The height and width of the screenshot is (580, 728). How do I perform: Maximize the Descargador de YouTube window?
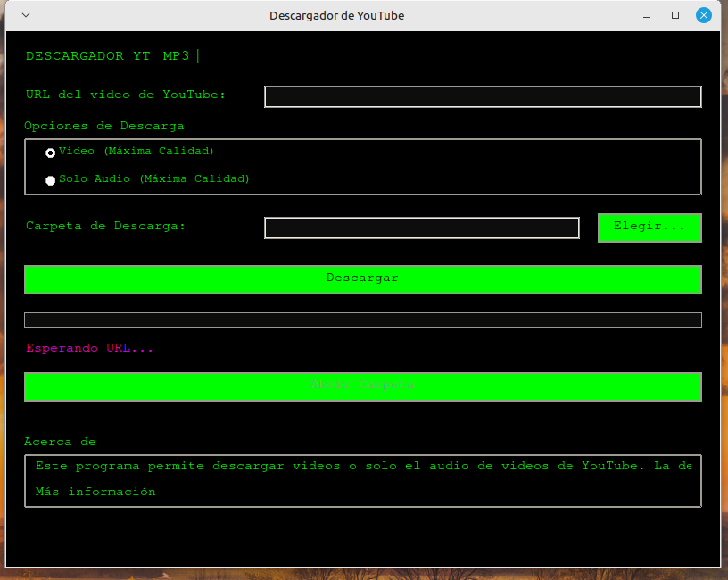pyautogui.click(x=675, y=15)
